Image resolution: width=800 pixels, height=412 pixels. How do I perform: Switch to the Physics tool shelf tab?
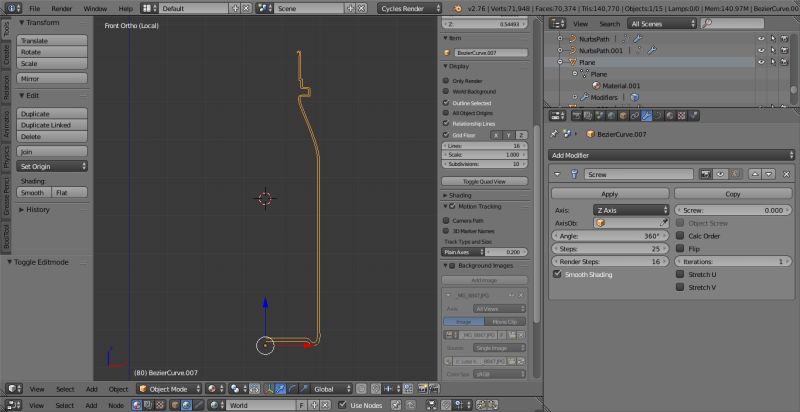(x=6, y=157)
